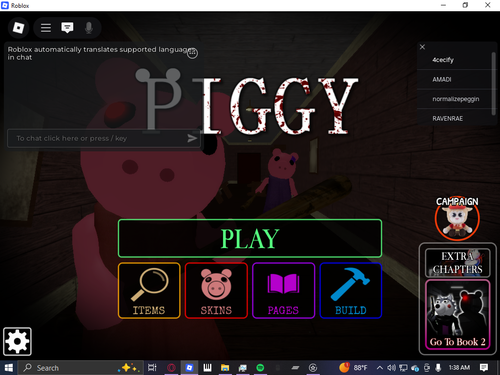
Task: Open the piano app taskbar icon
Action: (x=207, y=368)
